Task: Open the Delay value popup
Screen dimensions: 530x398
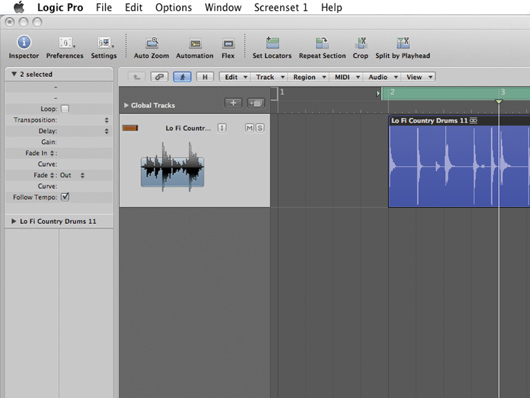Action: click(x=106, y=131)
